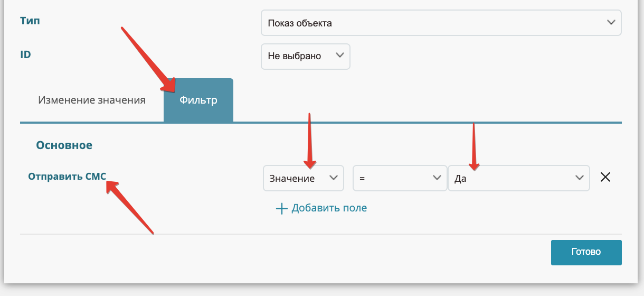Click the chevron arrow in Да selector
Image resolution: width=644 pixels, height=296 pixels.
coord(579,178)
